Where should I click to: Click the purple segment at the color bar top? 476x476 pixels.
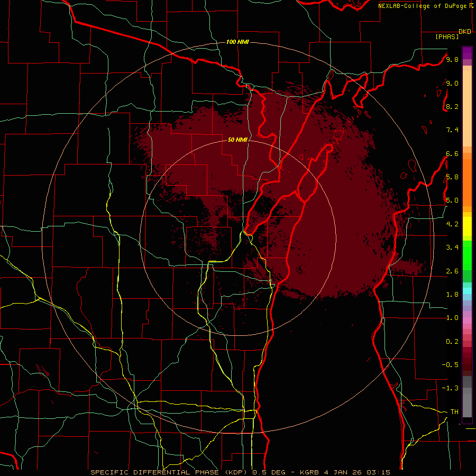(467, 53)
